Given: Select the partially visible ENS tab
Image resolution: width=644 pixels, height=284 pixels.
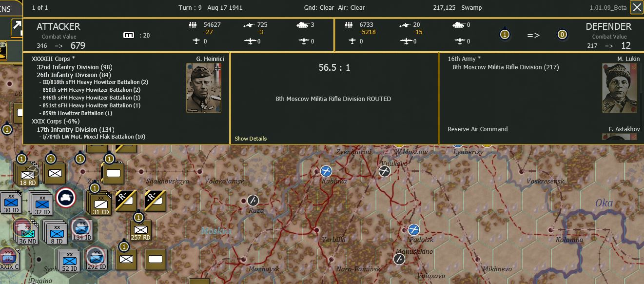Looking at the screenshot, I should pyautogui.click(x=11, y=9).
